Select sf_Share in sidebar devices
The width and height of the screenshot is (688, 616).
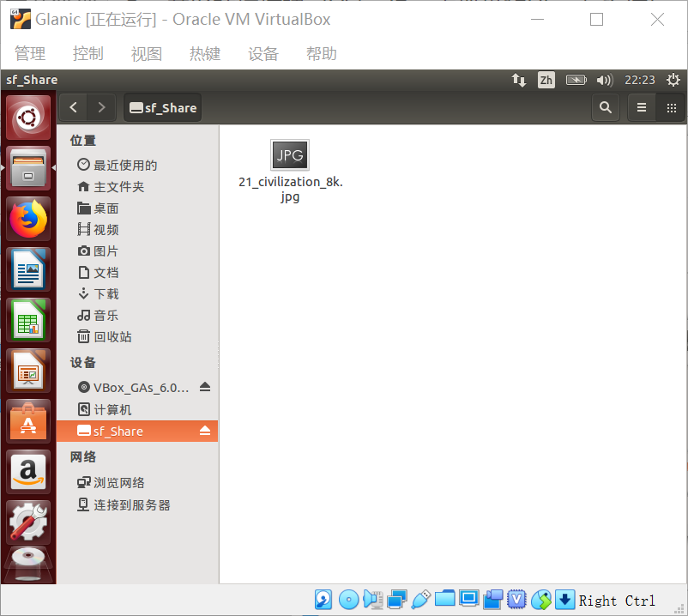[137, 431]
